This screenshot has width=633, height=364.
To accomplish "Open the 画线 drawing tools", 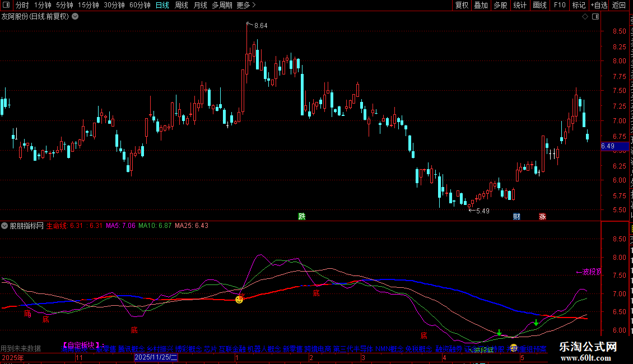I will tap(540, 5).
